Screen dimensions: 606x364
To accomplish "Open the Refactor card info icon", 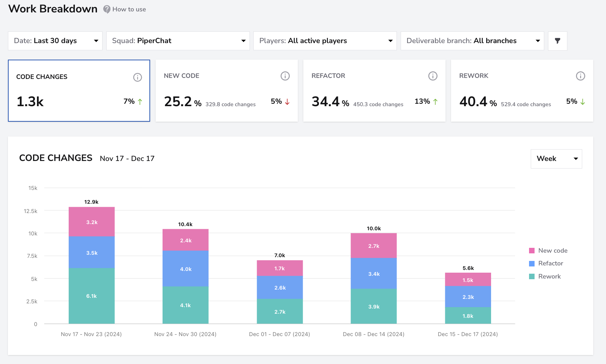I will (433, 76).
